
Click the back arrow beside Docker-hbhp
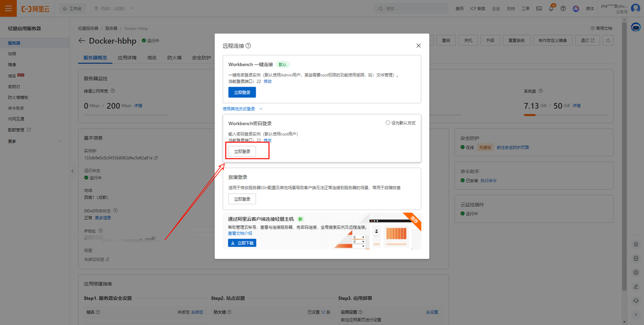click(x=82, y=41)
